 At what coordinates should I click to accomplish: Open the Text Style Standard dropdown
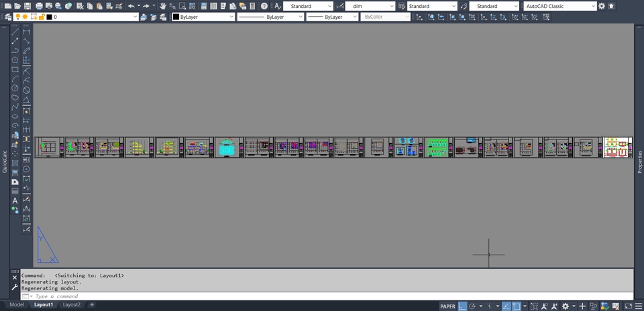tap(308, 6)
